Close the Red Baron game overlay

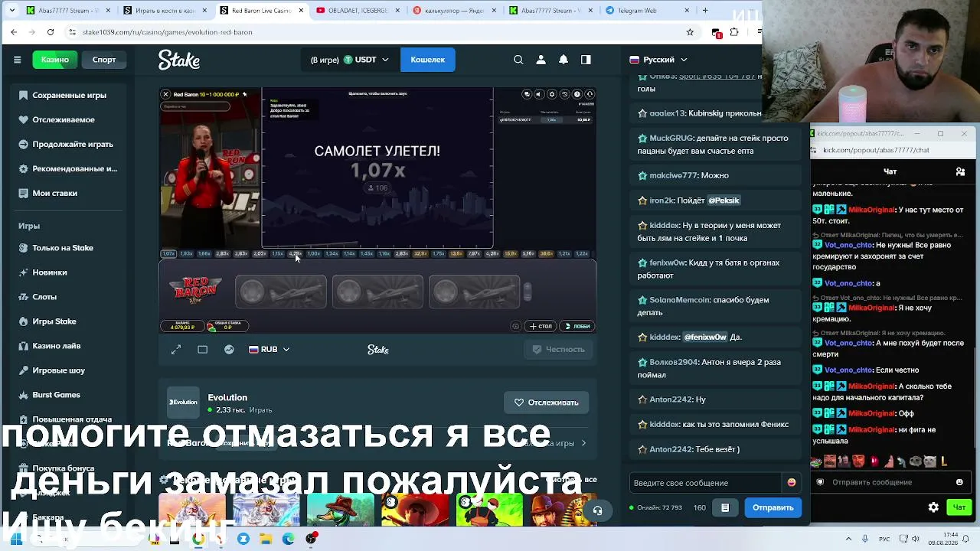click(165, 94)
